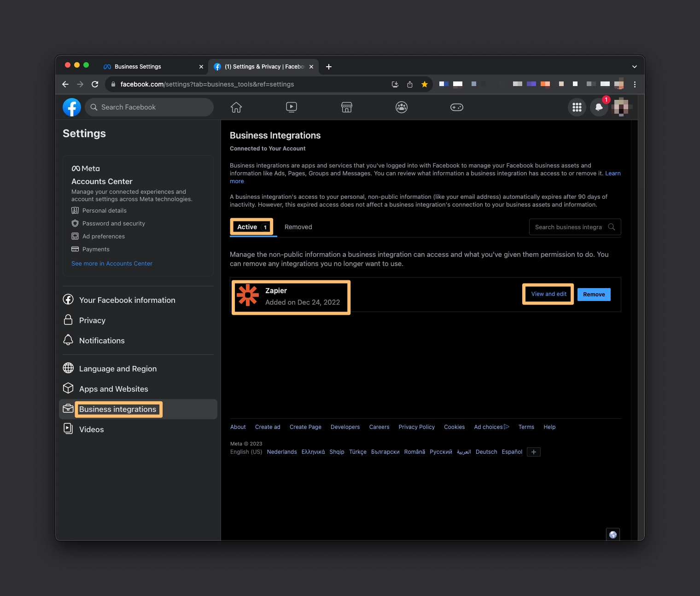700x596 pixels.
Task: Open the About footer link
Action: coord(238,427)
